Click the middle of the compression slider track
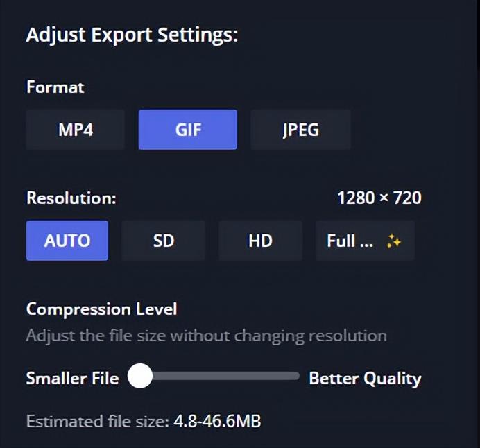The height and width of the screenshot is (448, 480). coord(214,376)
